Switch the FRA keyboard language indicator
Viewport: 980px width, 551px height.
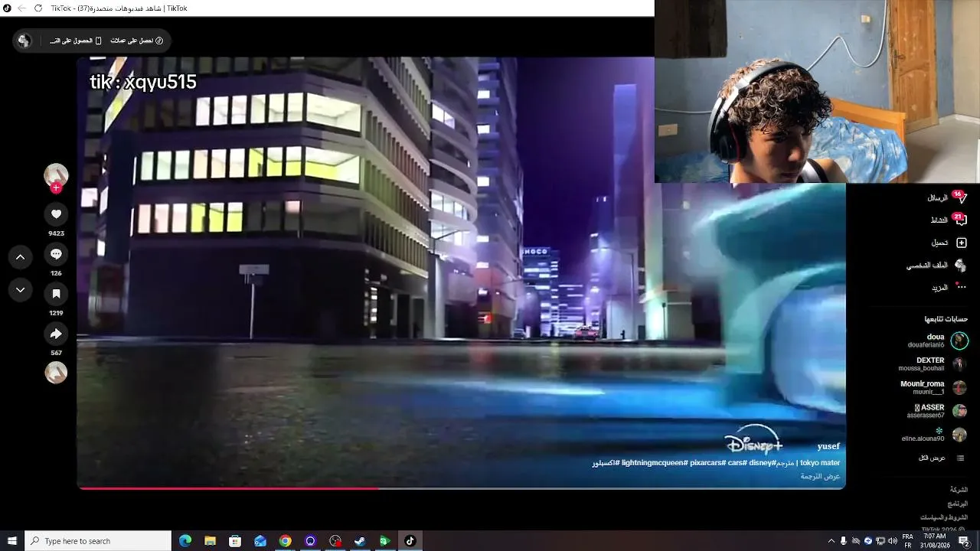coord(907,541)
